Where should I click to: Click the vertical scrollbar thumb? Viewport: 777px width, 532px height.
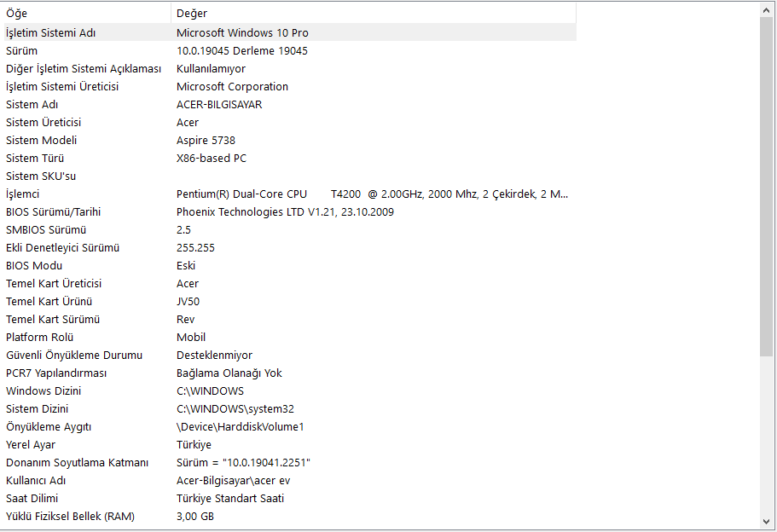tap(767, 183)
